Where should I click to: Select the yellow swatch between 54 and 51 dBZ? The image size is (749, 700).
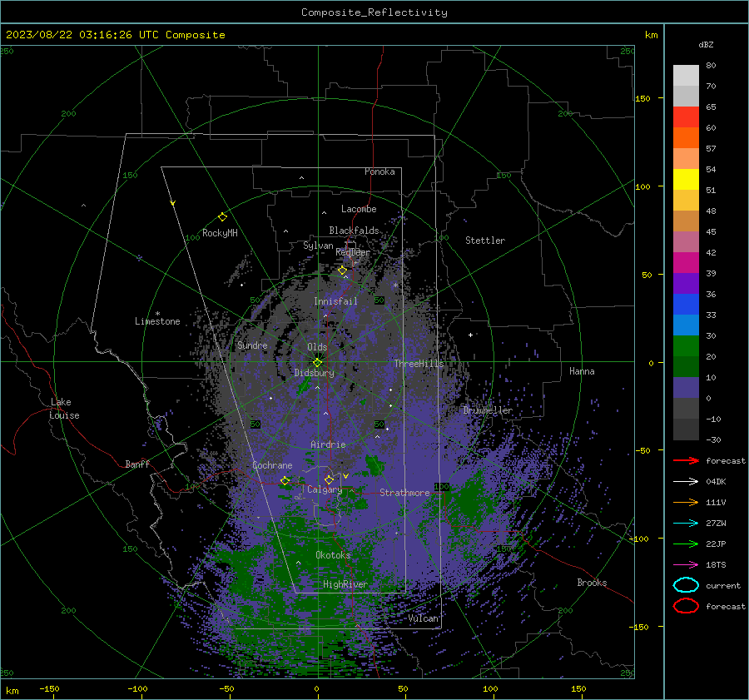[x=686, y=180]
